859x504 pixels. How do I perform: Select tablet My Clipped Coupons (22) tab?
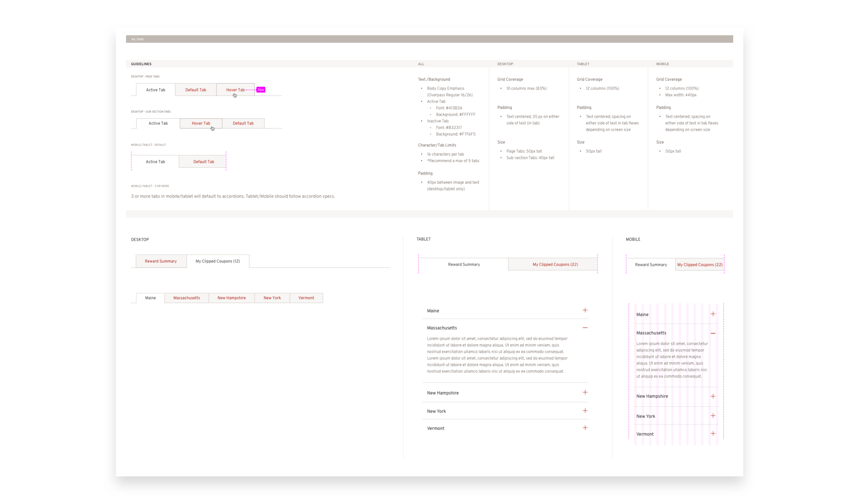[x=555, y=265]
